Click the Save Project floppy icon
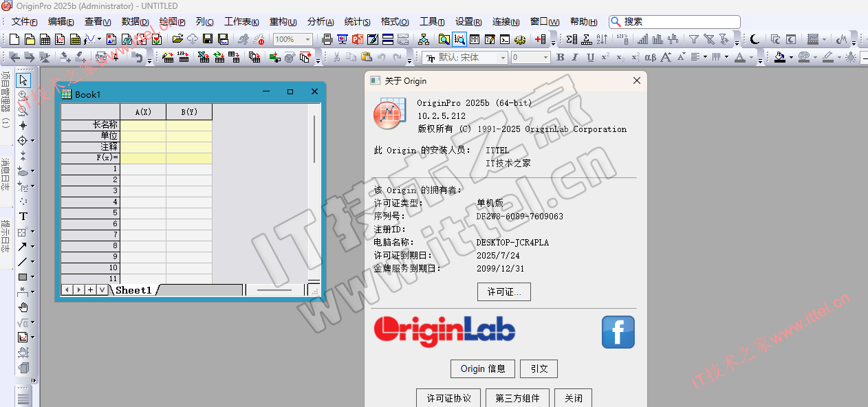Screen dimensions: 868x407 click(207, 39)
